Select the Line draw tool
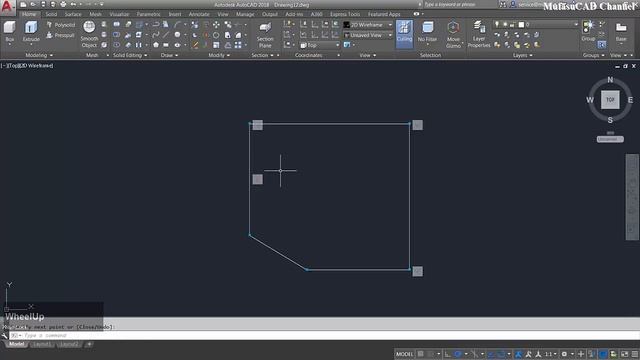The image size is (640, 360). pos(166,35)
